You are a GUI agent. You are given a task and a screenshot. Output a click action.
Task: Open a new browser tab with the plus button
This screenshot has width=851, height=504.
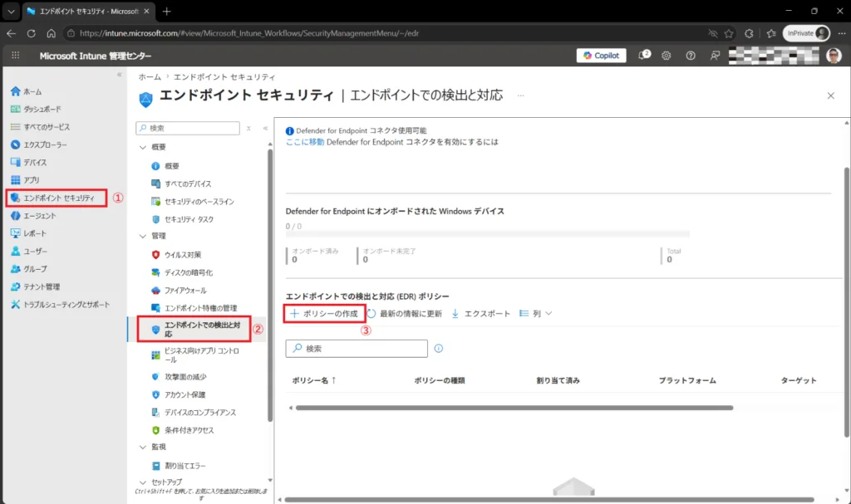pyautogui.click(x=166, y=11)
